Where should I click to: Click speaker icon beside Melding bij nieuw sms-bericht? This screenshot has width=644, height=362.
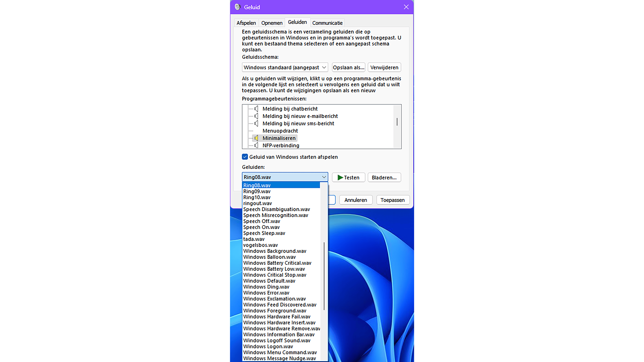pos(256,123)
